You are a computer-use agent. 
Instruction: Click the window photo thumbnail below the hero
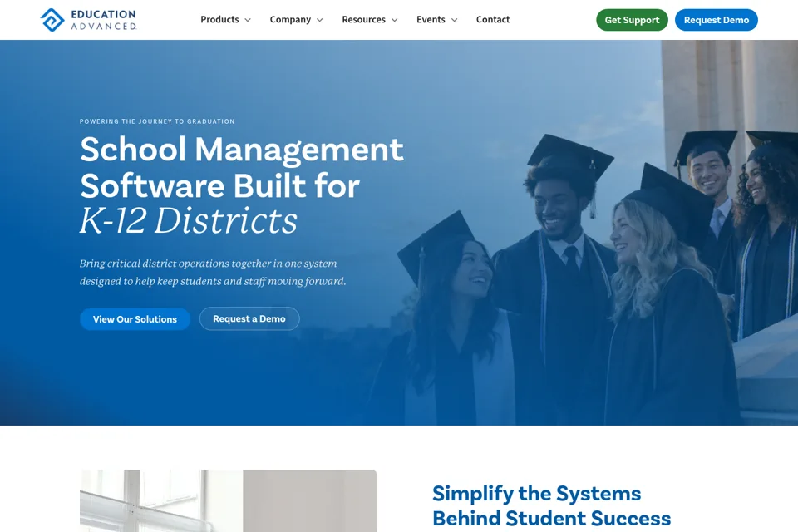[x=228, y=501]
